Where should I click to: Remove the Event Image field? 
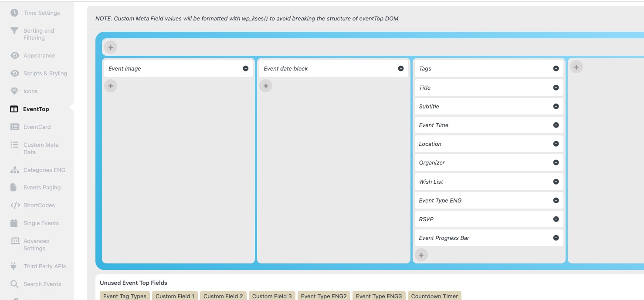246,68
